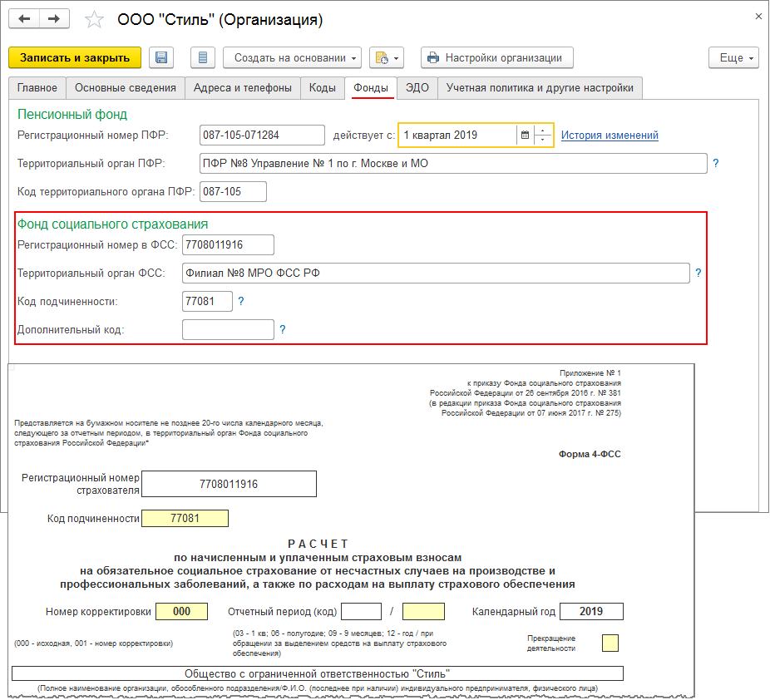This screenshot has width=770, height=700.
Task: Click the Форма 4-ФСС label
Action: [590, 454]
